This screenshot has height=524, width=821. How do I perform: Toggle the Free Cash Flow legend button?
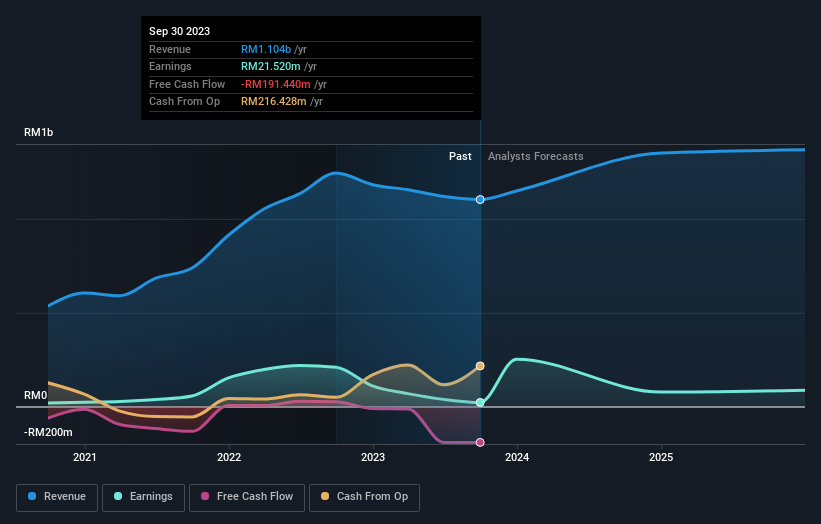pyautogui.click(x=247, y=497)
